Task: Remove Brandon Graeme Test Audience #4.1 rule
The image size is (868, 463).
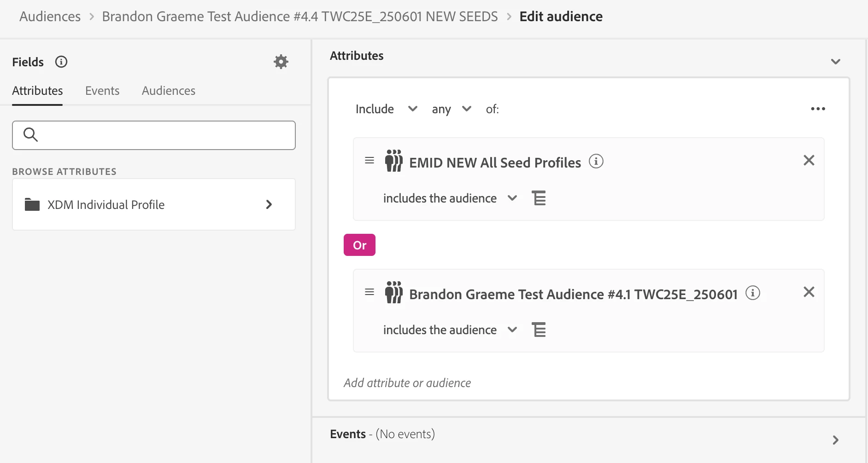Action: click(809, 292)
